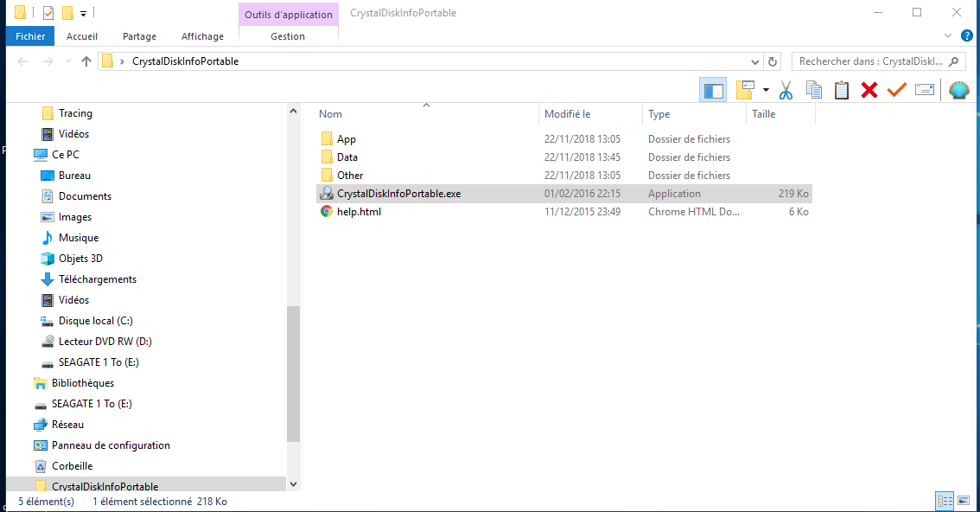Click the navigation pane scrollbar thumb
This screenshot has width=980, height=512.
pyautogui.click(x=293, y=374)
